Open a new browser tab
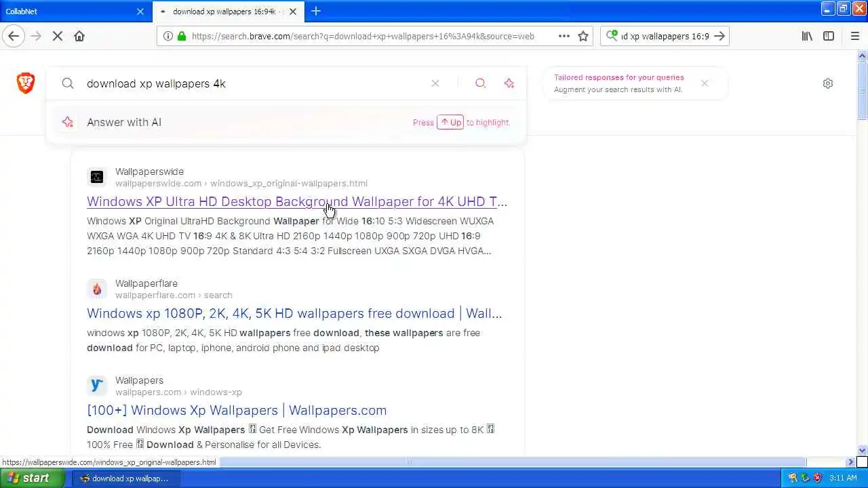Screen dimensions: 868x488 [x=316, y=11]
